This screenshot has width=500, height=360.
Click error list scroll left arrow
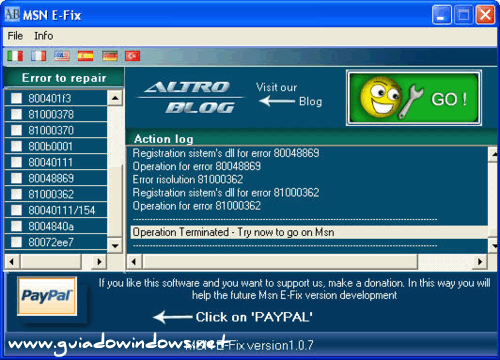[x=12, y=262]
